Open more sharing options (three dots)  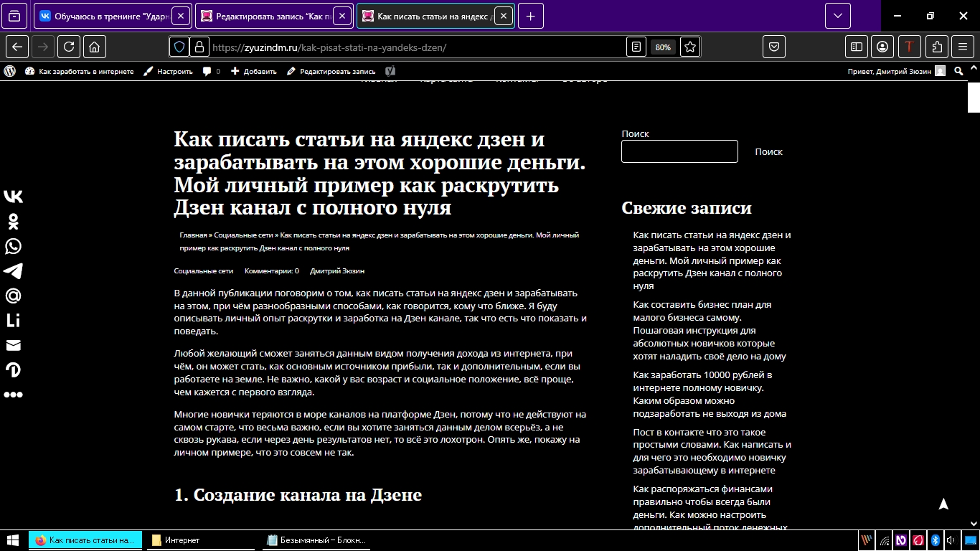pos(13,395)
